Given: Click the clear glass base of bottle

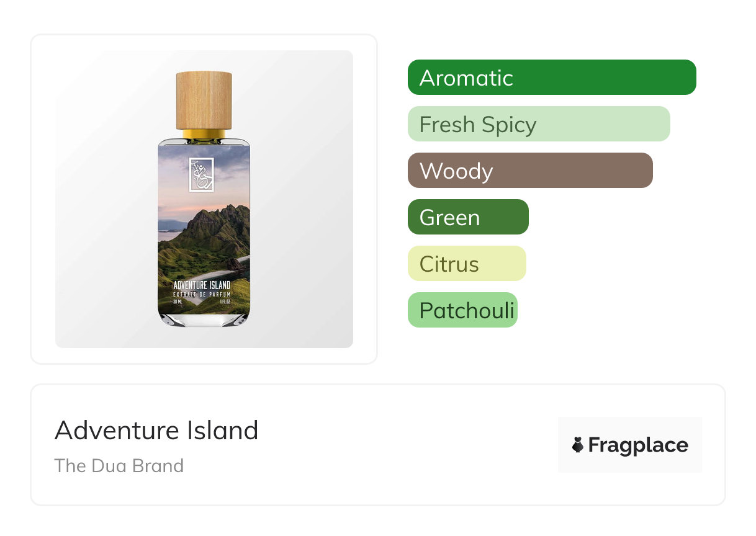Looking at the screenshot, I should point(204,319).
